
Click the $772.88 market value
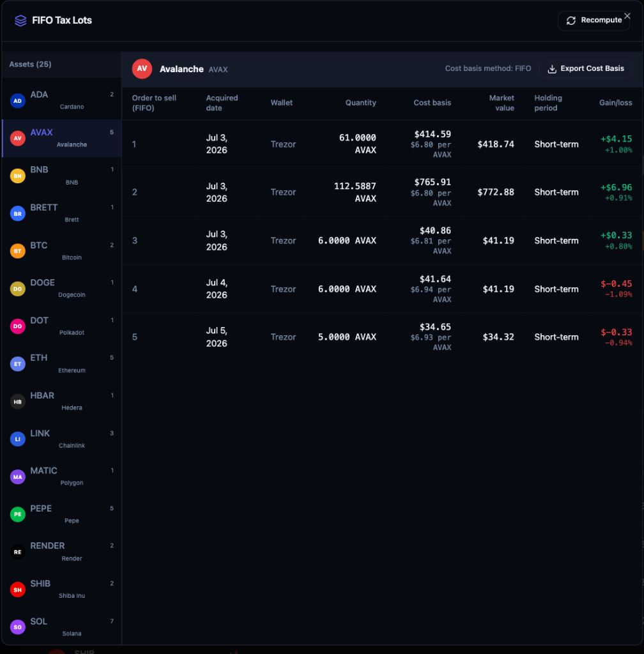pyautogui.click(x=496, y=192)
